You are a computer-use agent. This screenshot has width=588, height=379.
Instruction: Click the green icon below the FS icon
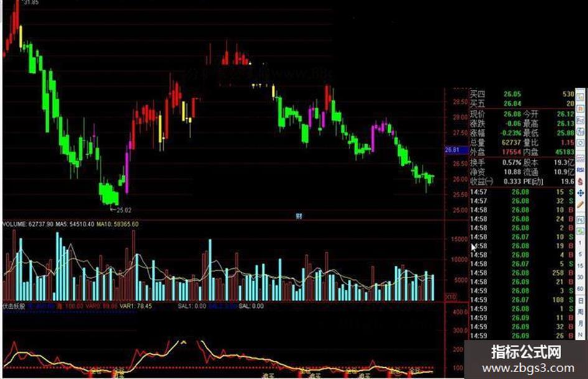coord(581,231)
